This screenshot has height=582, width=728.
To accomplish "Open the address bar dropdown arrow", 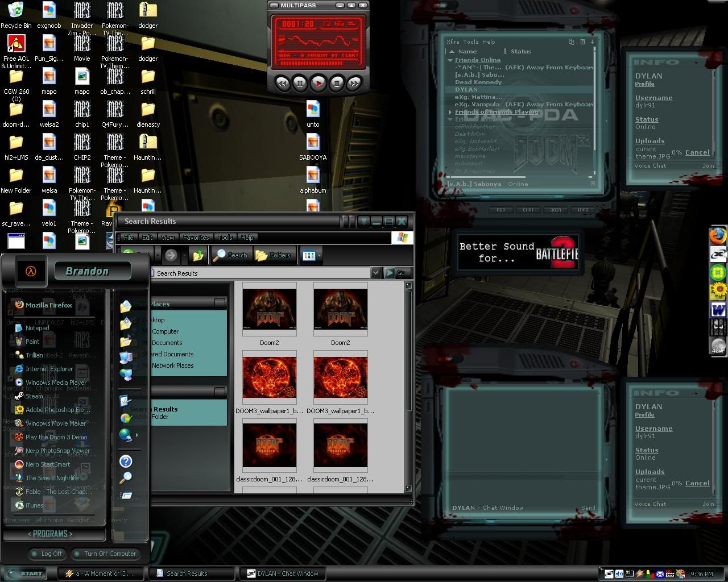I will tap(375, 273).
